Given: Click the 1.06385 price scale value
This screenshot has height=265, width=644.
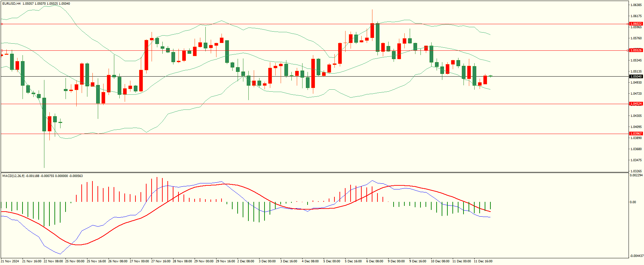Looking at the screenshot, I should 636,5.
